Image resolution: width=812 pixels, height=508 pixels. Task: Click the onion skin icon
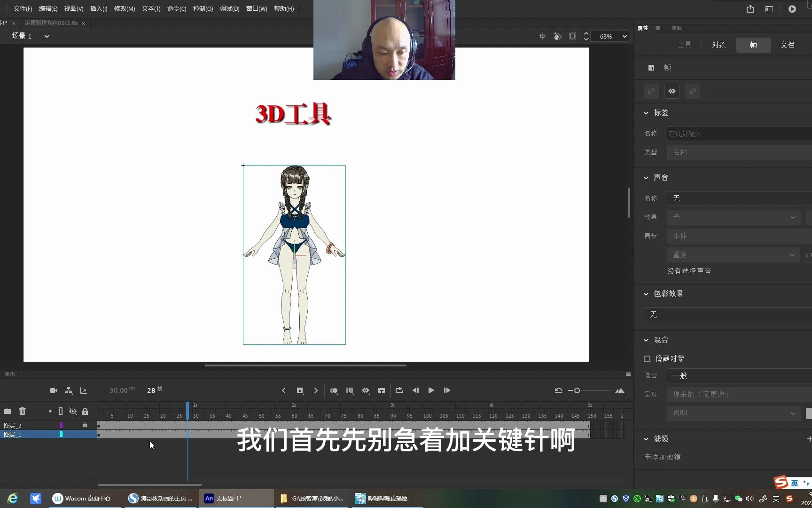[x=334, y=390]
